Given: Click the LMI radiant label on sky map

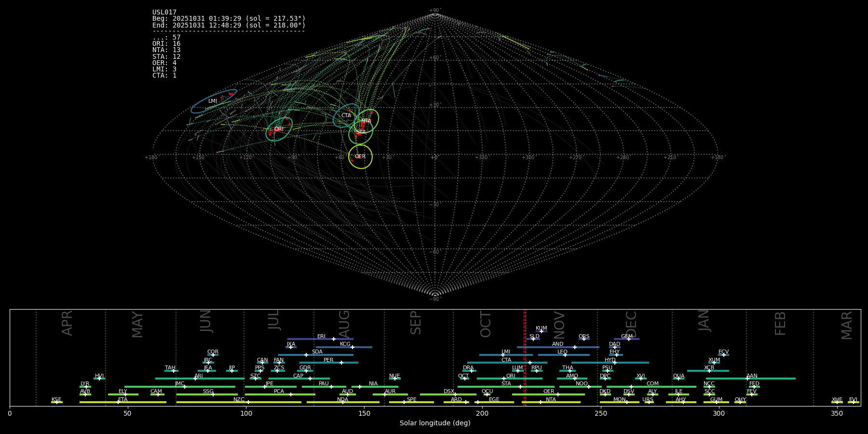Looking at the screenshot, I should pyautogui.click(x=213, y=101).
